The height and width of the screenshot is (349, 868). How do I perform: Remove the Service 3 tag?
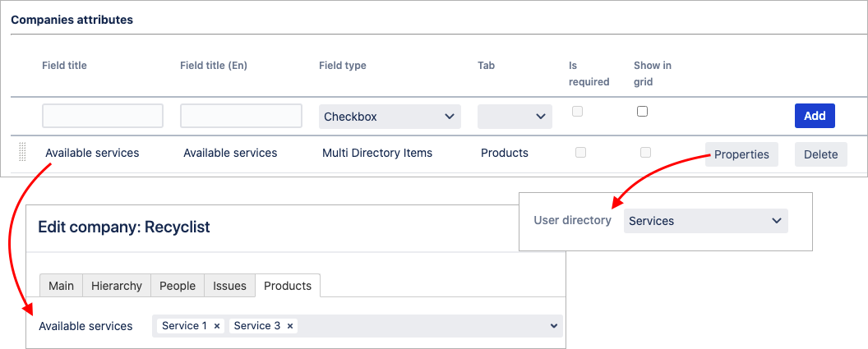[290, 326]
